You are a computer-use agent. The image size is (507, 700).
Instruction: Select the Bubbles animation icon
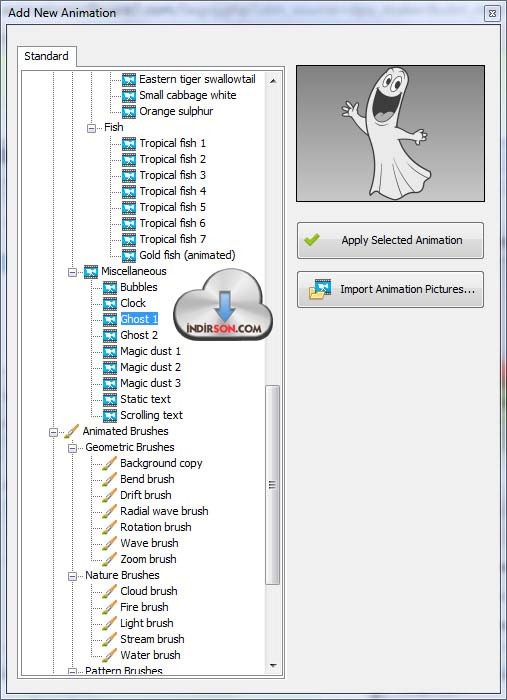click(110, 288)
